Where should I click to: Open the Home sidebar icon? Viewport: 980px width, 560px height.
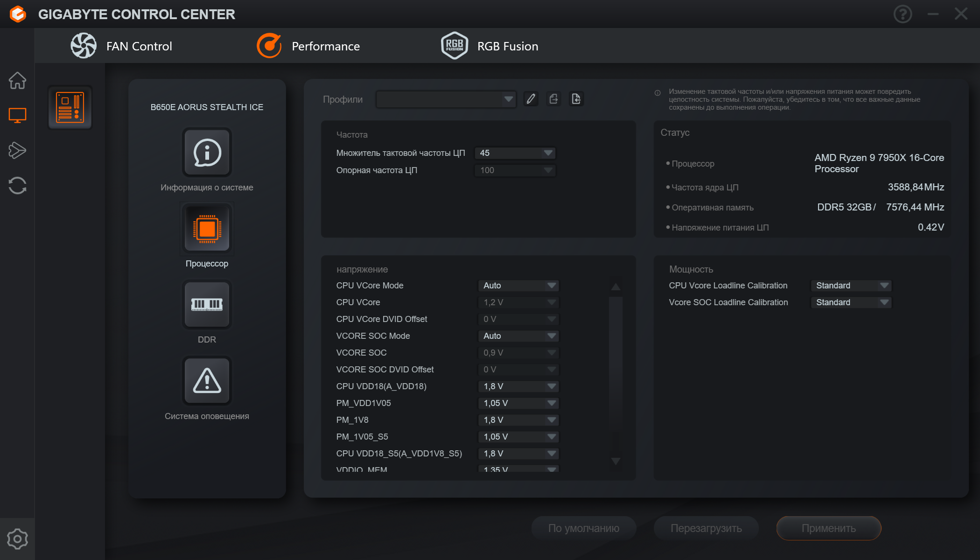pyautogui.click(x=17, y=80)
